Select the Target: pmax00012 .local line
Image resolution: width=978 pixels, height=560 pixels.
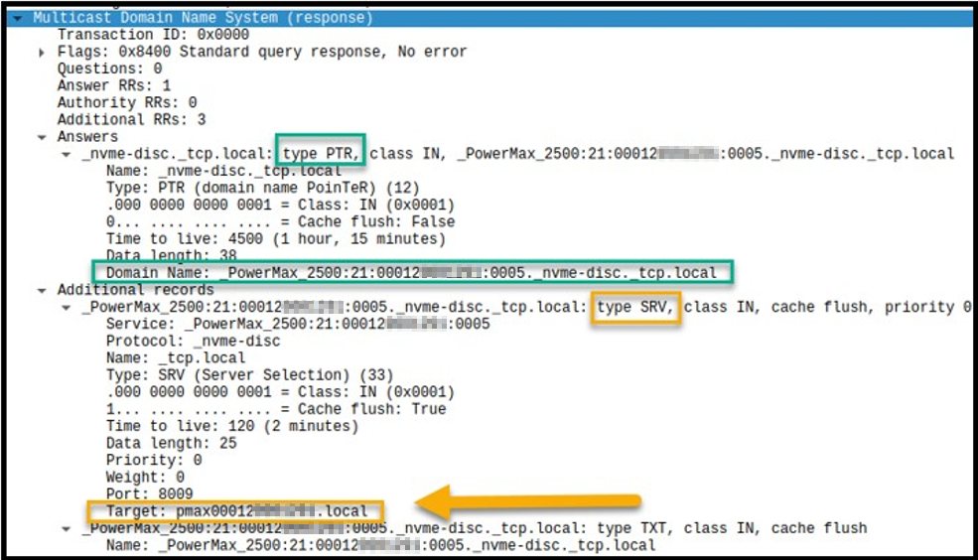(237, 511)
